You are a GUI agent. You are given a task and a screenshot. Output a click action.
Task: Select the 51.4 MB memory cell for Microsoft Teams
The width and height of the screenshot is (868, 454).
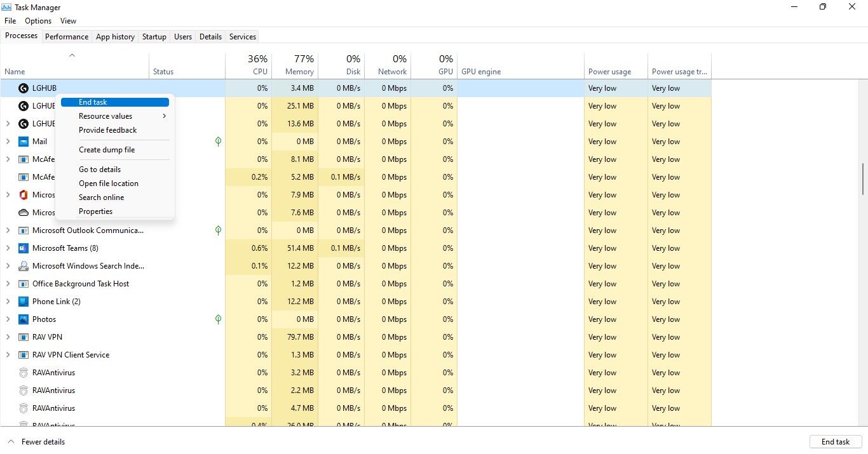pyautogui.click(x=295, y=248)
